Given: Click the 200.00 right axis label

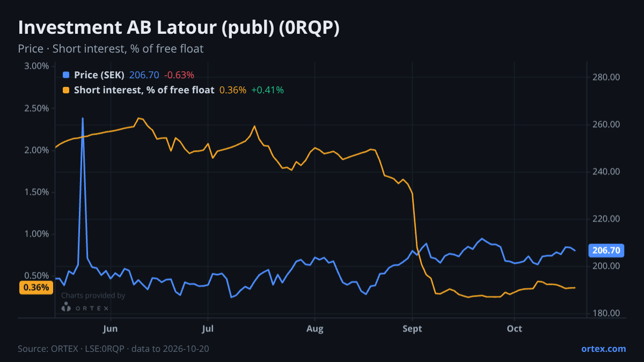Looking at the screenshot, I should pyautogui.click(x=606, y=266).
